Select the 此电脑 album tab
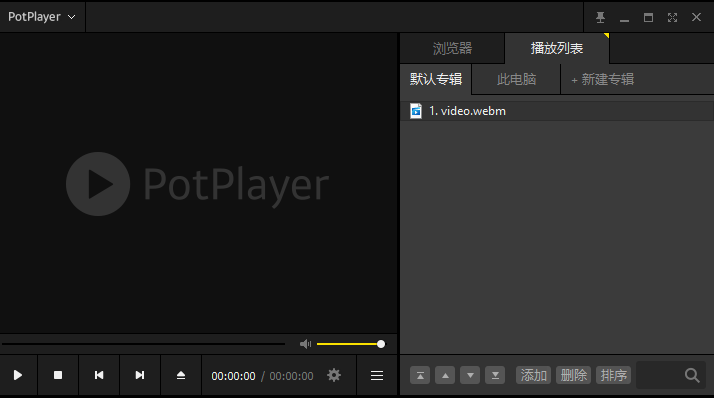 point(516,79)
